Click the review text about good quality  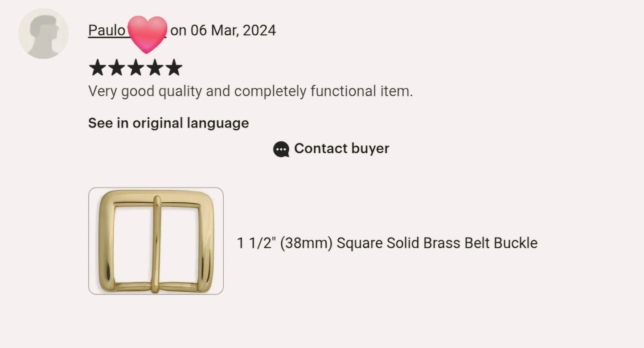click(x=250, y=91)
